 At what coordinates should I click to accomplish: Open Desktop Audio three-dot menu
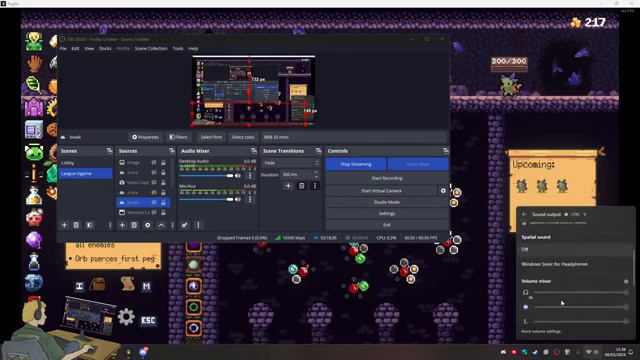(x=250, y=176)
